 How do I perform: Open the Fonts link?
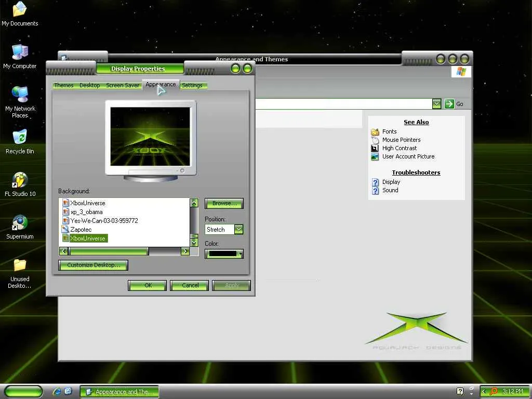point(389,131)
